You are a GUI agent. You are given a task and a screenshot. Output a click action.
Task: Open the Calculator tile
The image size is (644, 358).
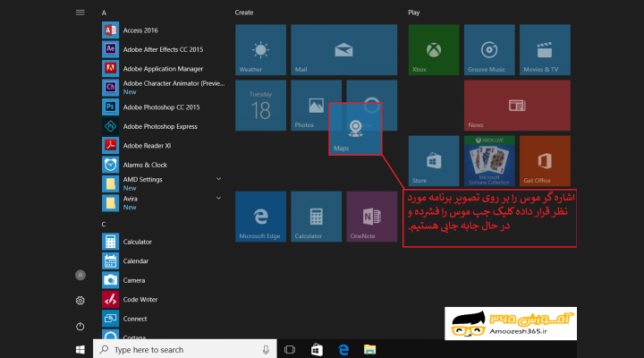[x=316, y=217]
